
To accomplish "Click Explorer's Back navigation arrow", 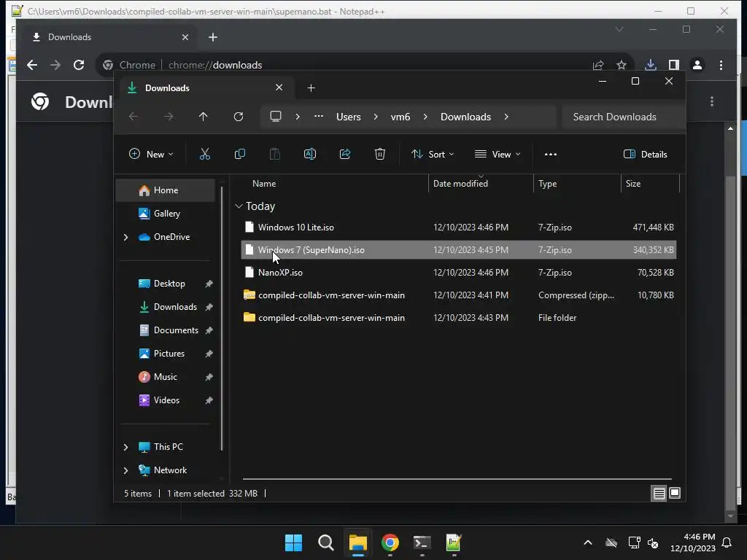I will [133, 117].
